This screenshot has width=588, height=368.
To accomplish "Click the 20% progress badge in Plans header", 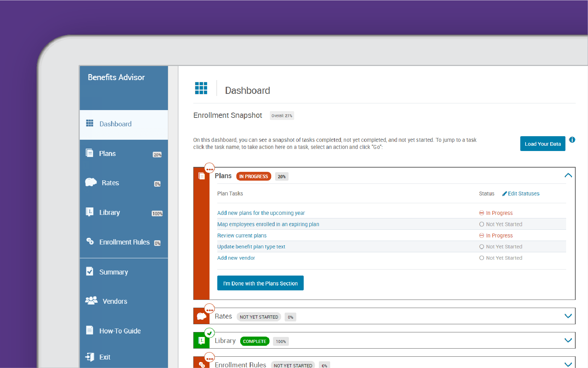I will [281, 176].
